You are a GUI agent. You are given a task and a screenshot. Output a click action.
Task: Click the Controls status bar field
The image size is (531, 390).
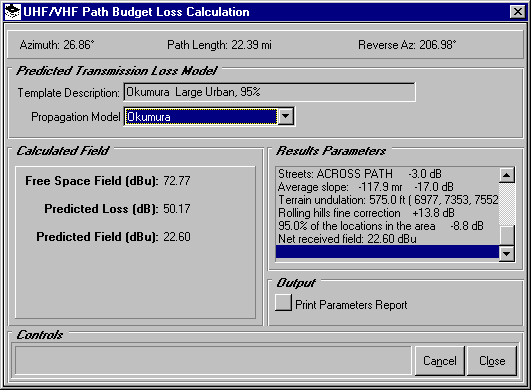pyautogui.click(x=213, y=361)
